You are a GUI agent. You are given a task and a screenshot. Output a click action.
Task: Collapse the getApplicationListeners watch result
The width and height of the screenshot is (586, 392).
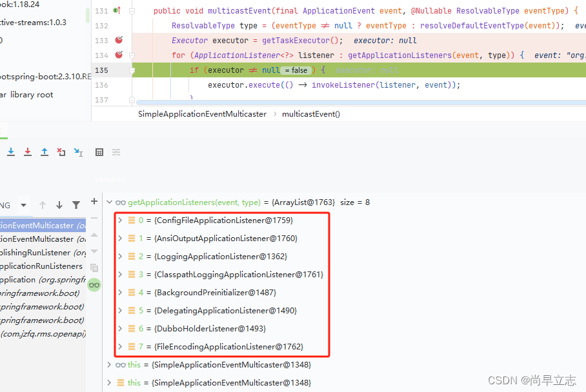point(110,202)
